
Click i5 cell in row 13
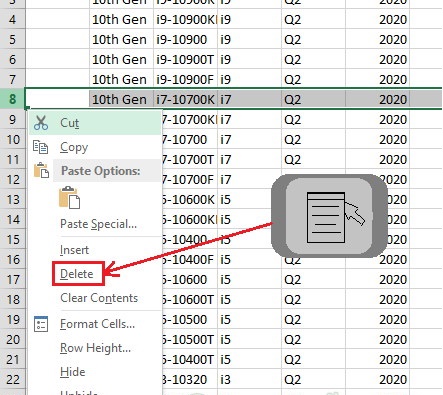pos(249,199)
